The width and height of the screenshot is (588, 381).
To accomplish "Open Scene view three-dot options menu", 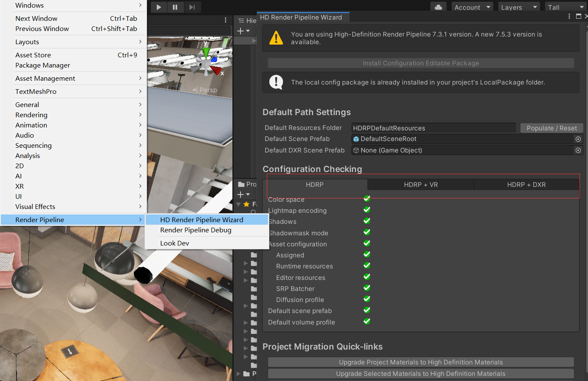I will (226, 20).
